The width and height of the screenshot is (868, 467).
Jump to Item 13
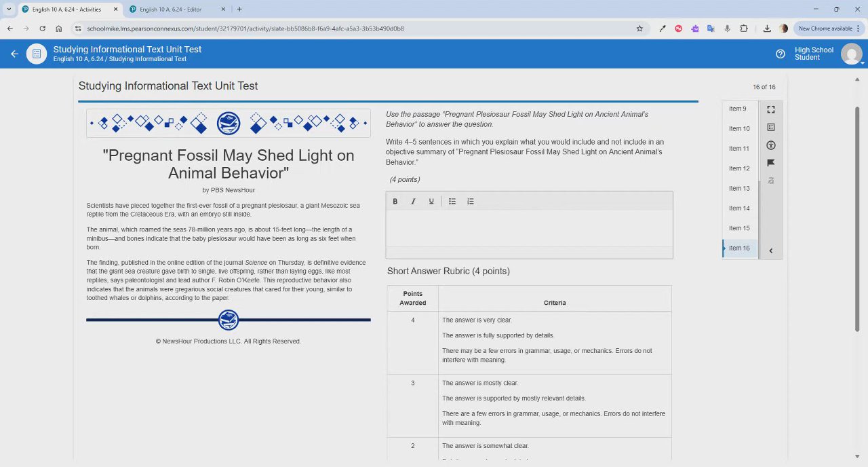point(739,188)
